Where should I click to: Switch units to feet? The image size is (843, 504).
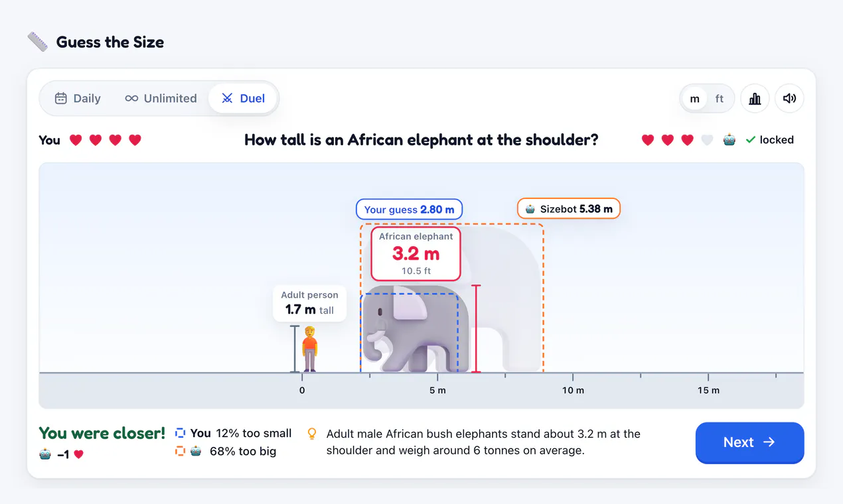(x=720, y=99)
